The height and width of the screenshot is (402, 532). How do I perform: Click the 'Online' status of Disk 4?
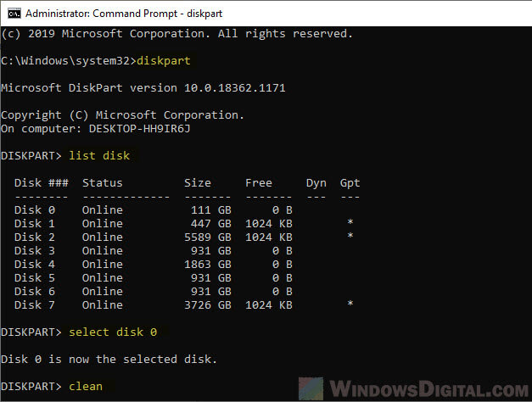pos(103,265)
